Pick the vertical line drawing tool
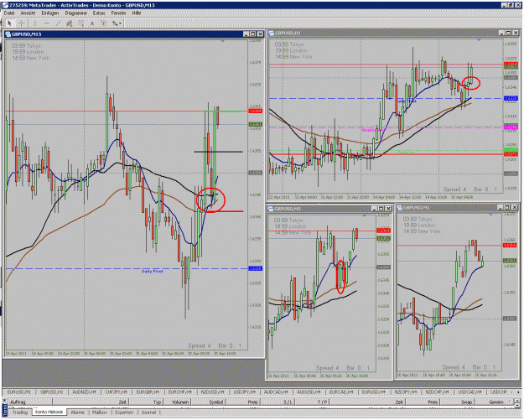 point(34,23)
